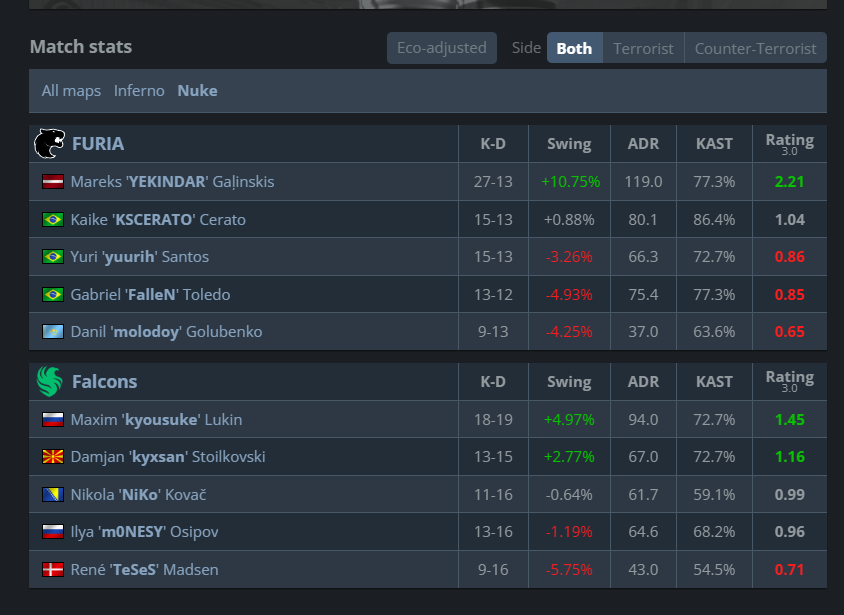Click the Russia flag beside kyousuke
The width and height of the screenshot is (844, 615).
click(x=53, y=420)
